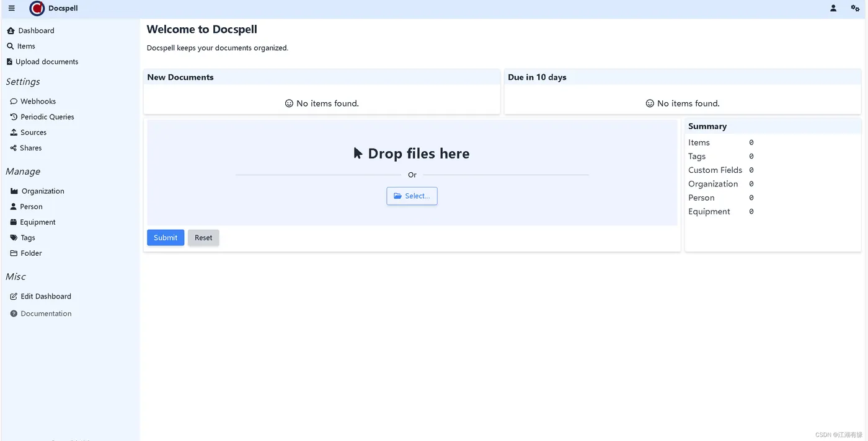Open the settings cogs menu
868x441 pixels.
(x=855, y=9)
